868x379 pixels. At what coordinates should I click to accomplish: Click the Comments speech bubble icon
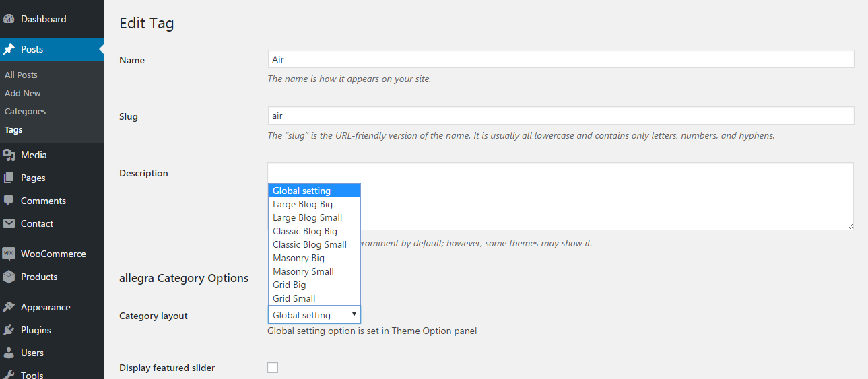[9, 201]
